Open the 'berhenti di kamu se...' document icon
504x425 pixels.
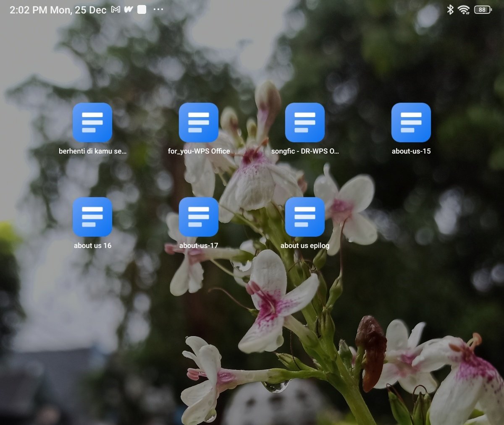(x=92, y=123)
